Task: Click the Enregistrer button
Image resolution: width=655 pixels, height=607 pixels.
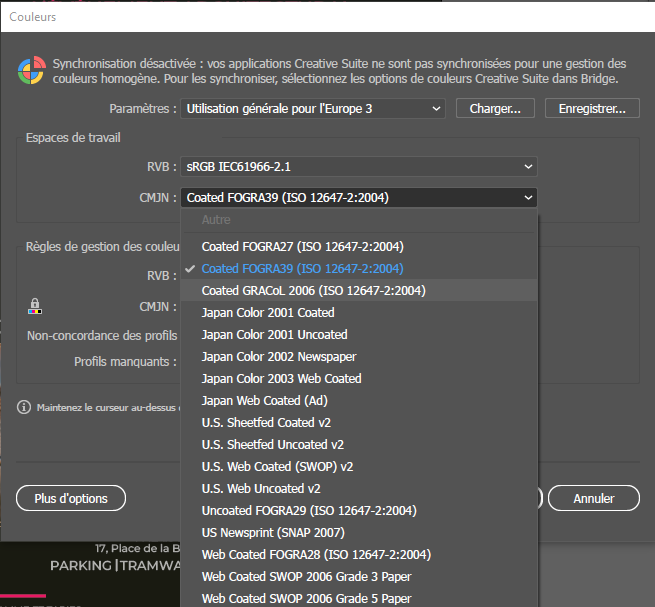Action: pos(592,108)
